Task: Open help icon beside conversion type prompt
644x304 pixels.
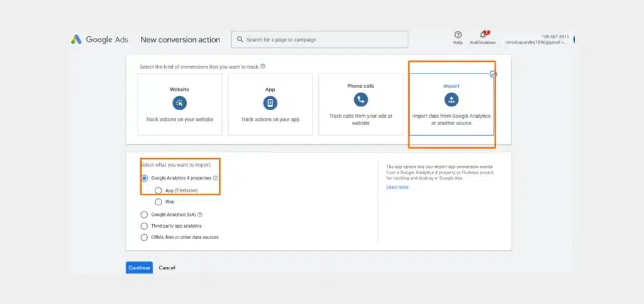Action: pos(263,66)
